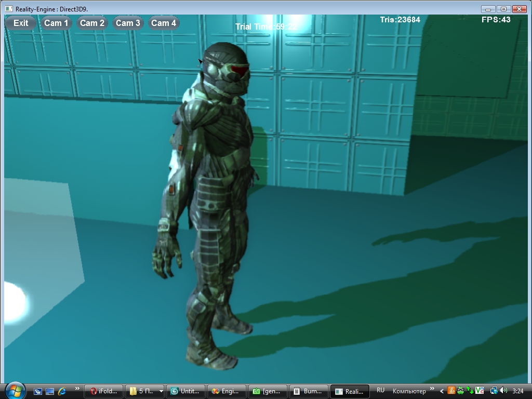Show hidden tray icons arrow
Image resolution: width=532 pixels, height=399 pixels.
point(442,391)
